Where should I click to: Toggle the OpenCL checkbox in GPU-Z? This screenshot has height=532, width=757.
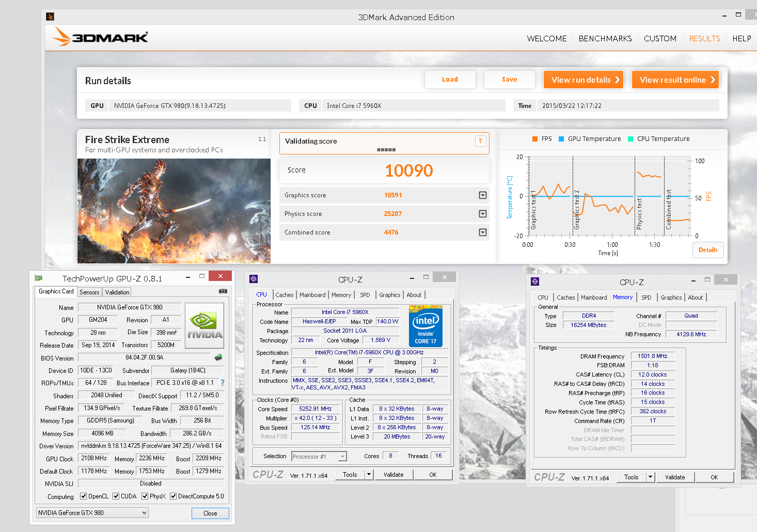[x=83, y=496]
